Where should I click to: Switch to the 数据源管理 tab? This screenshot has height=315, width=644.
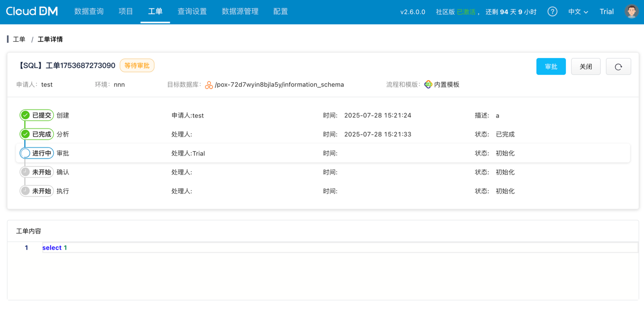[240, 12]
